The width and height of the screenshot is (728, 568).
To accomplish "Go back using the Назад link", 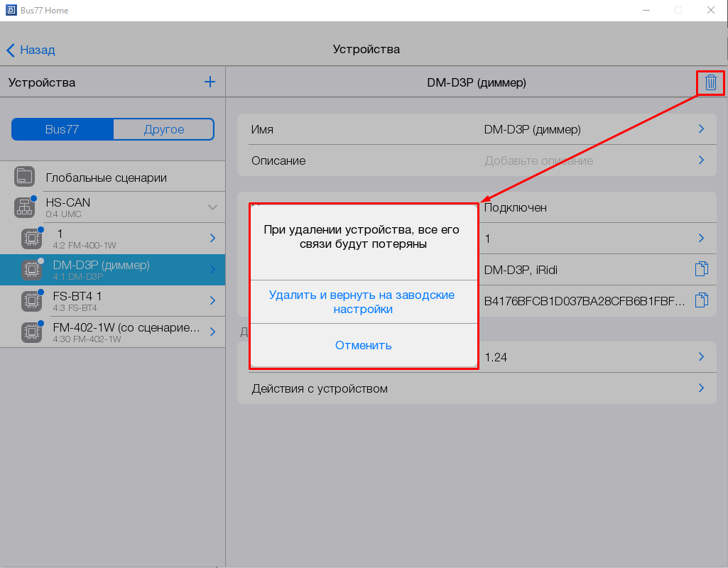I will point(31,50).
